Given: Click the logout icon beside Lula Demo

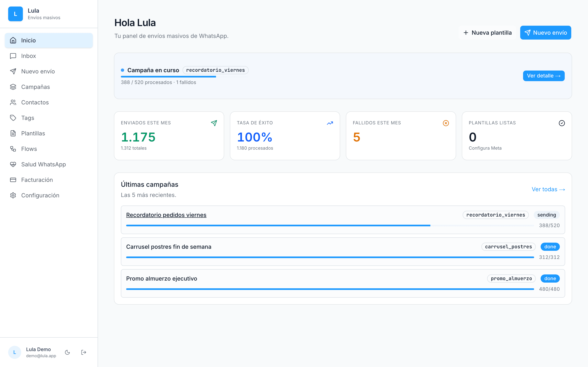Looking at the screenshot, I should click(x=84, y=352).
